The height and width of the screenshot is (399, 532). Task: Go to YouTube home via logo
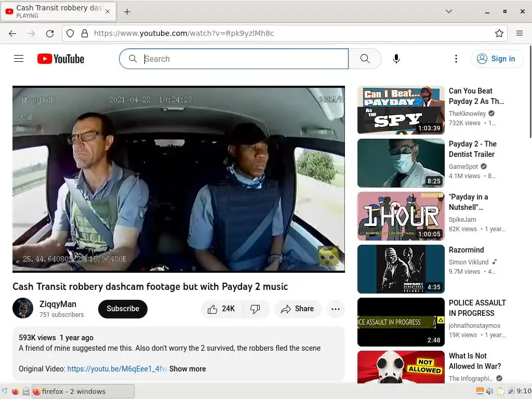pos(61,59)
